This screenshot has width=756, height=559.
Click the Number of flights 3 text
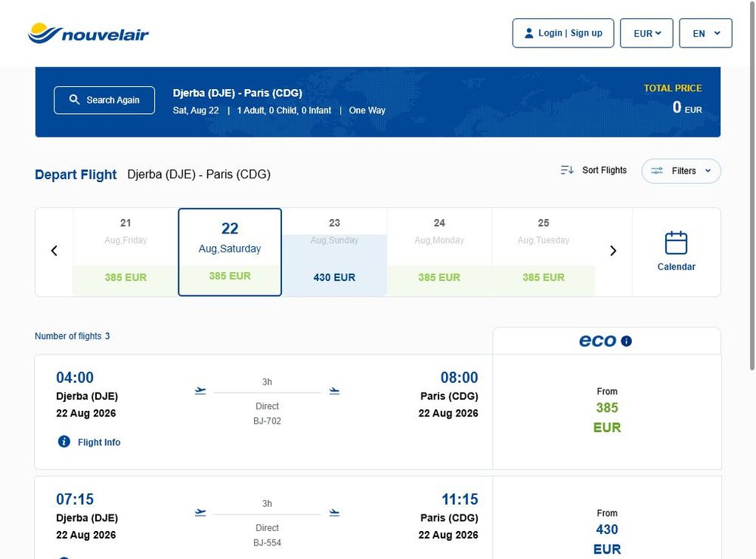coord(73,336)
